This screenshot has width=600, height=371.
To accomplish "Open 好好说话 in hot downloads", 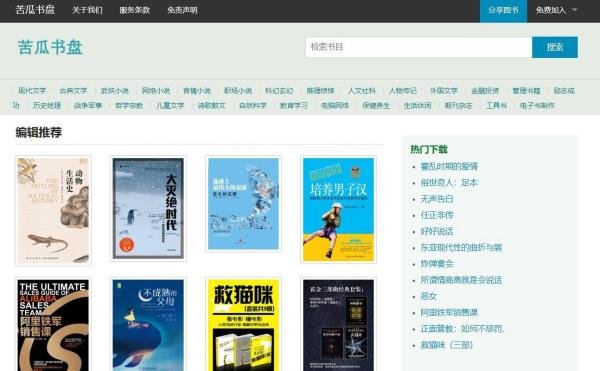I will 437,231.
